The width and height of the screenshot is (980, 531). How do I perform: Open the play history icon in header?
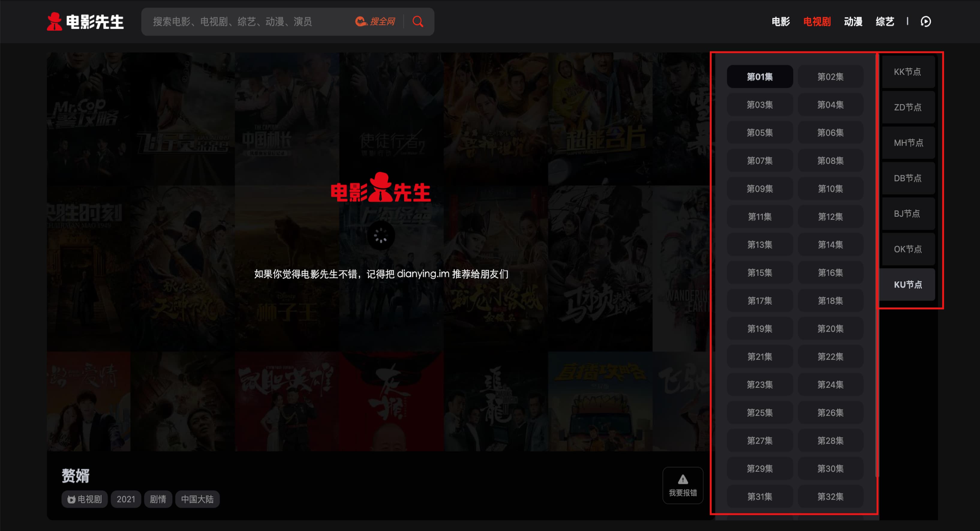click(x=926, y=22)
